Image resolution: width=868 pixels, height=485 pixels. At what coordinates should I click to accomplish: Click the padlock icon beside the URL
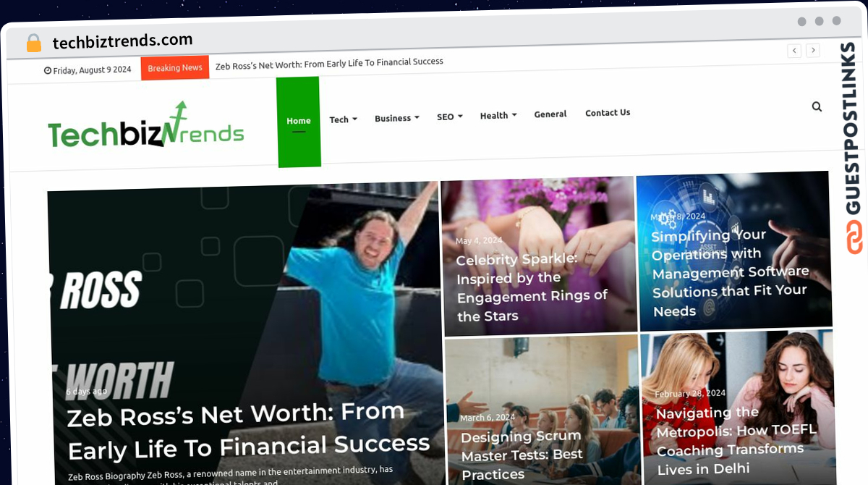click(x=33, y=43)
